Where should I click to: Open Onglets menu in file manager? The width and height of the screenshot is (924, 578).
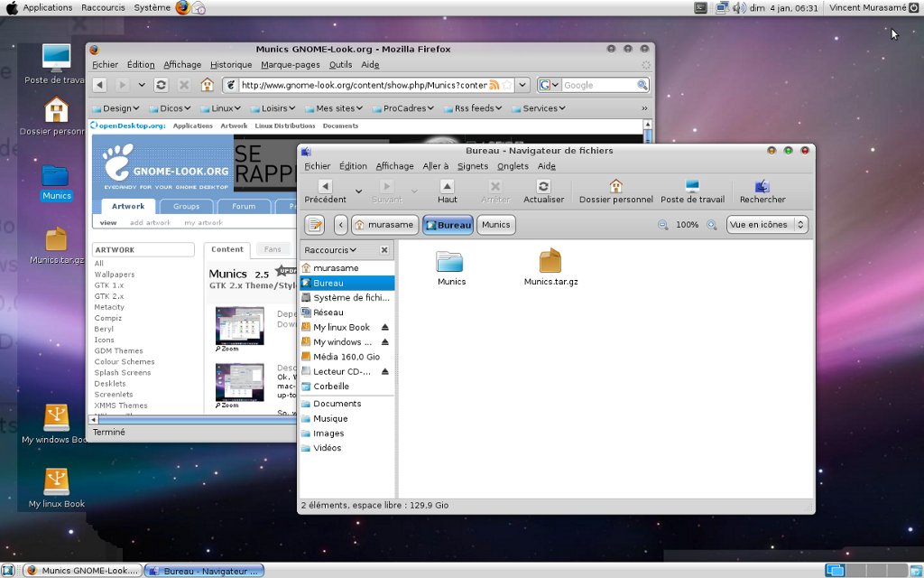(513, 166)
